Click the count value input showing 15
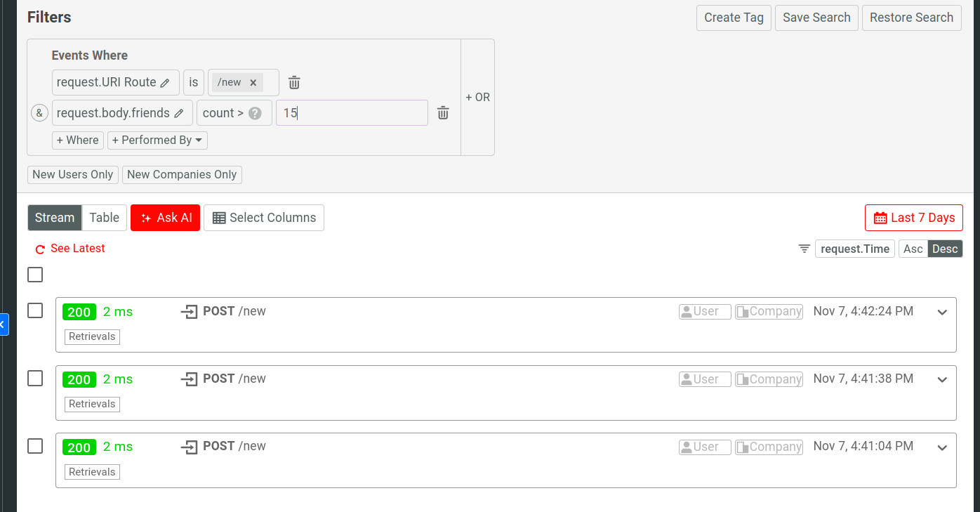980x512 pixels. point(351,112)
